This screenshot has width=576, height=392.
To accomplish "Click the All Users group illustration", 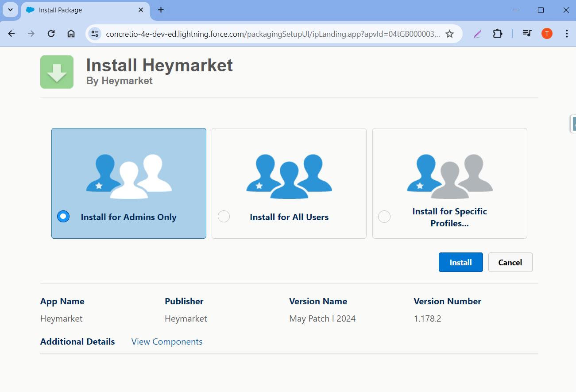I will pyautogui.click(x=289, y=176).
